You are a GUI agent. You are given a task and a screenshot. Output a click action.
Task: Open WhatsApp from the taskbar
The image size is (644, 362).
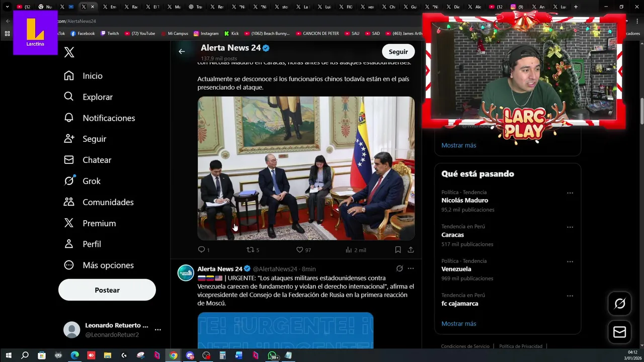point(272,355)
